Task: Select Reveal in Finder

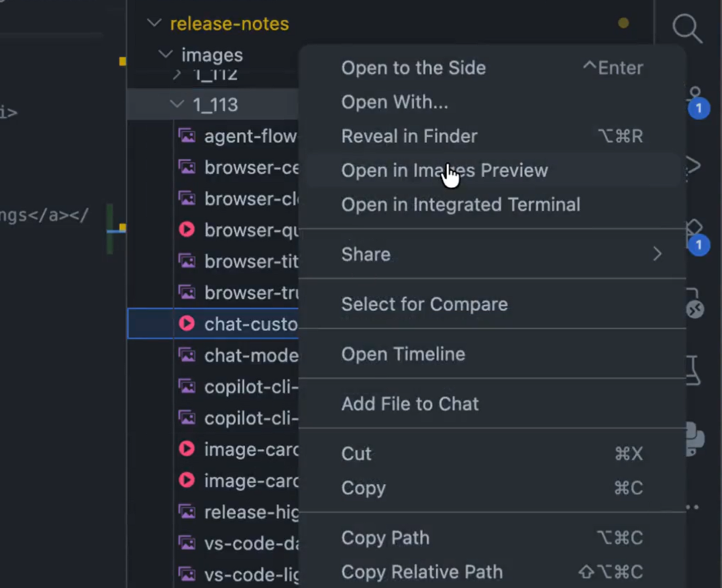Action: (409, 136)
